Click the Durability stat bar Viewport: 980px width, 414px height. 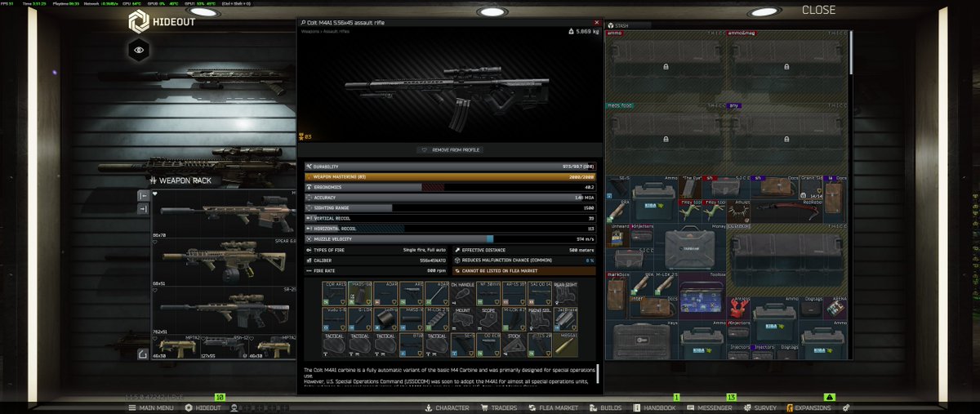[x=449, y=166]
